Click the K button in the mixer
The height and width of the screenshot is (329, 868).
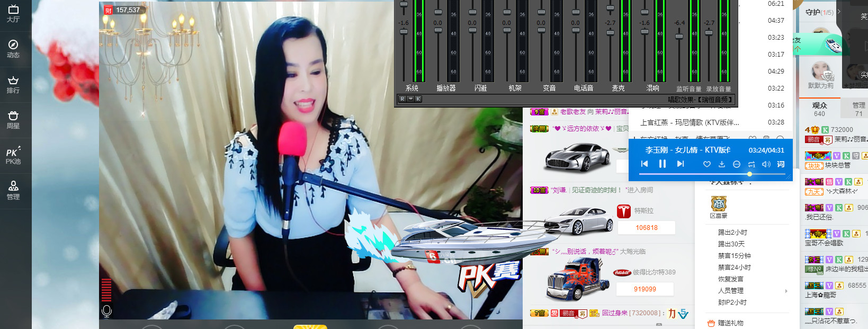pos(418,99)
